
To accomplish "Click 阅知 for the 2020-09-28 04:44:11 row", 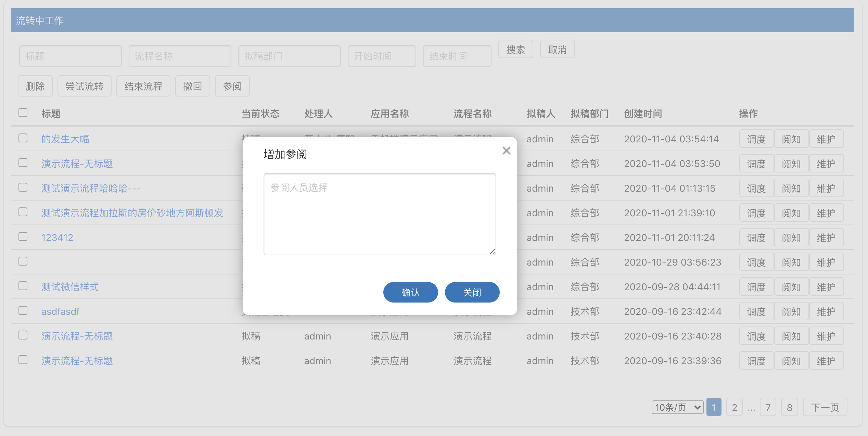I will (791, 287).
